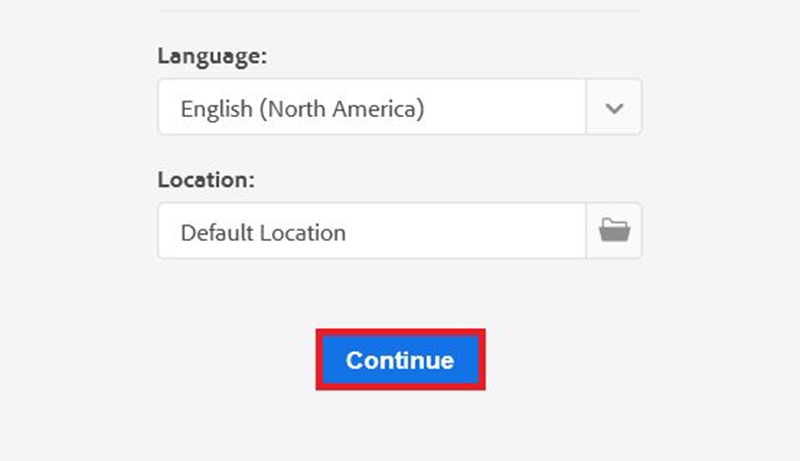This screenshot has height=461, width=800.
Task: Click the red-outlined Continue button
Action: click(401, 360)
